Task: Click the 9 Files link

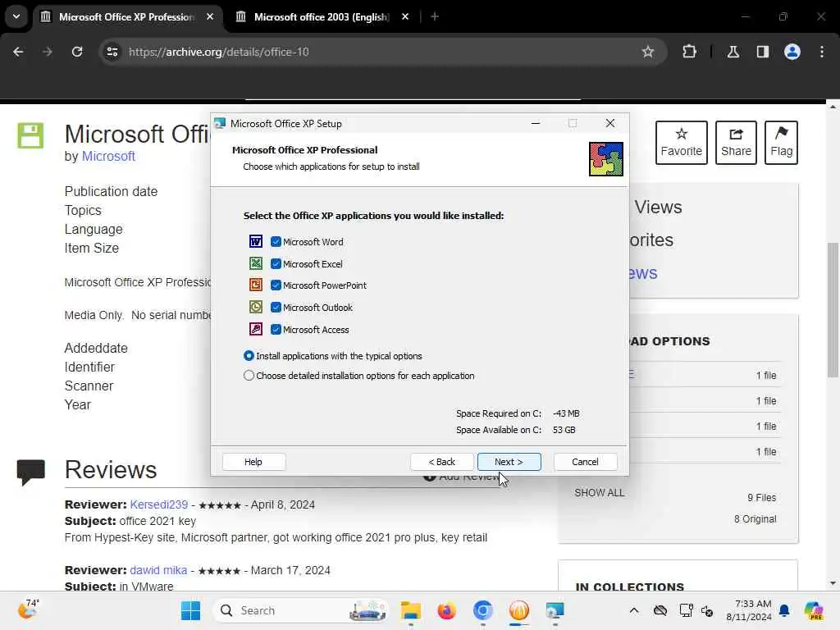Action: 762,498
